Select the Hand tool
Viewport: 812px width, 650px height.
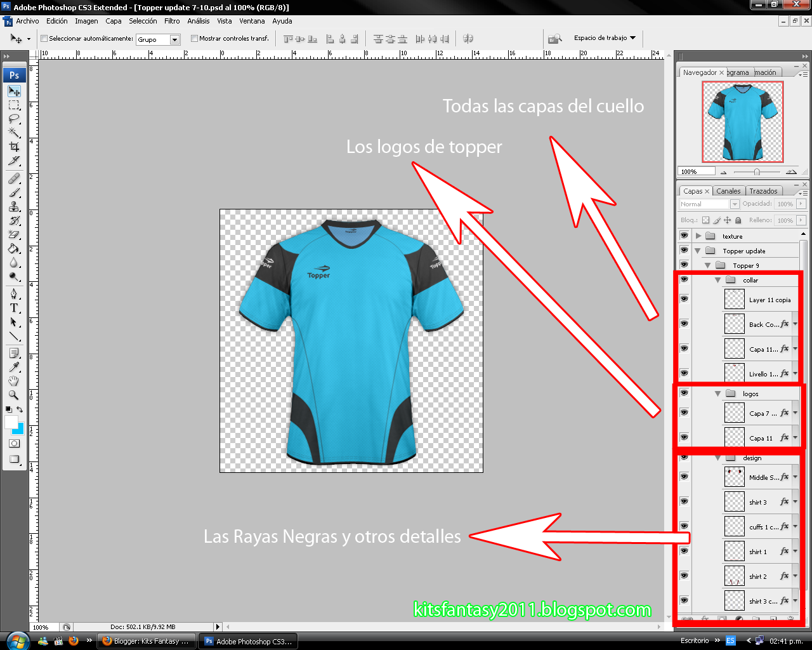point(14,381)
